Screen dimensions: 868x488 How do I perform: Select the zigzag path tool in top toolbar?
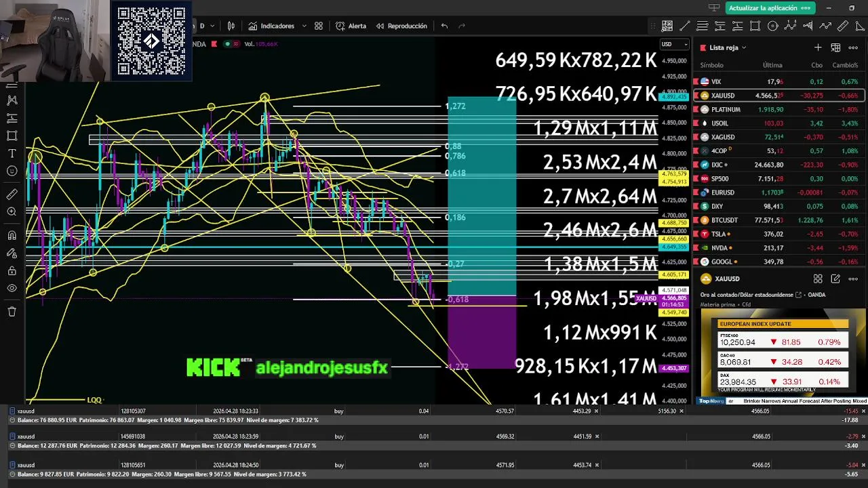825,26
